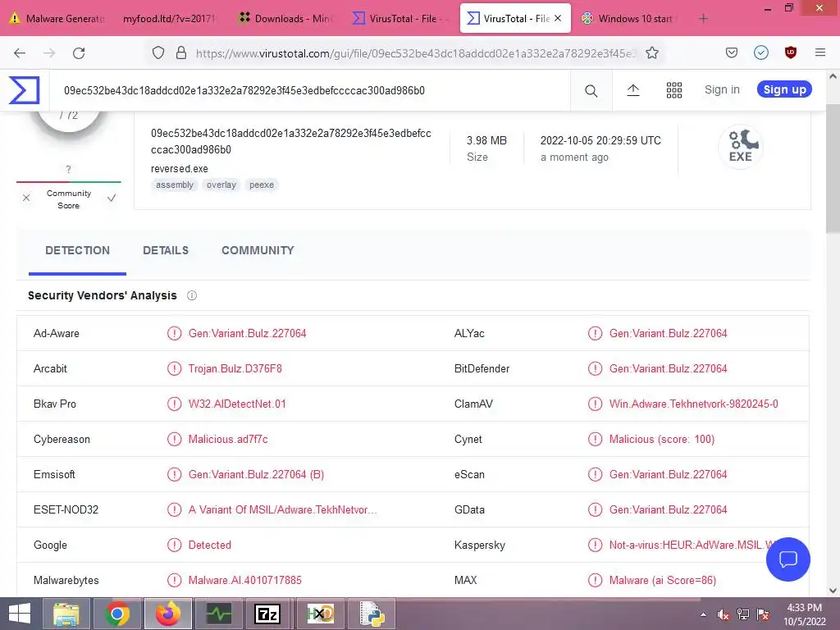840x630 pixels.
Task: Open Chrome from taskbar
Action: [x=117, y=614]
